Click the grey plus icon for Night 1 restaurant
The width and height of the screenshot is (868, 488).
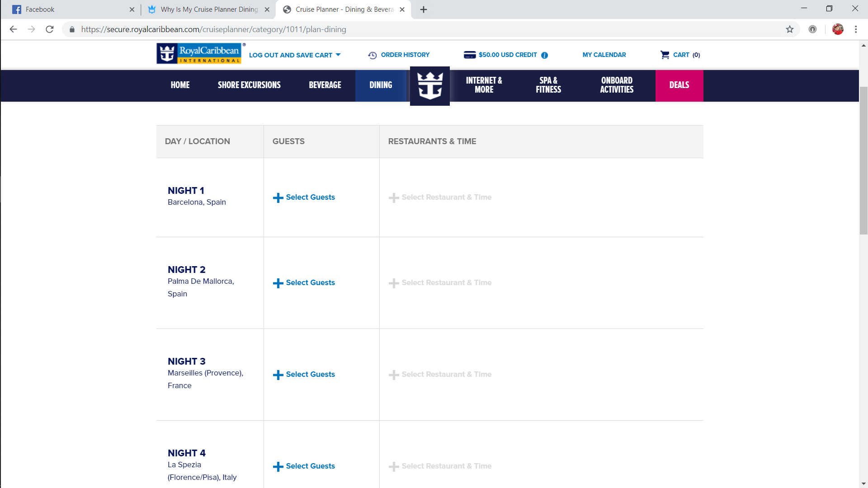(x=394, y=197)
